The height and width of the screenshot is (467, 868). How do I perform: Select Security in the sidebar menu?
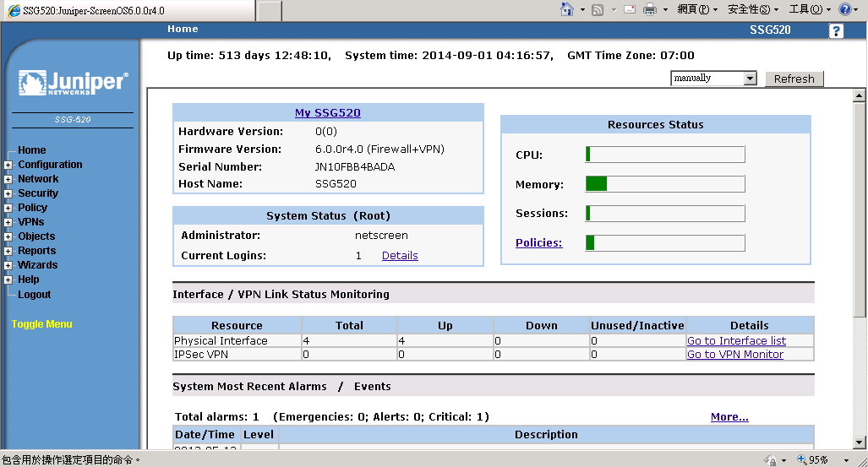click(38, 193)
